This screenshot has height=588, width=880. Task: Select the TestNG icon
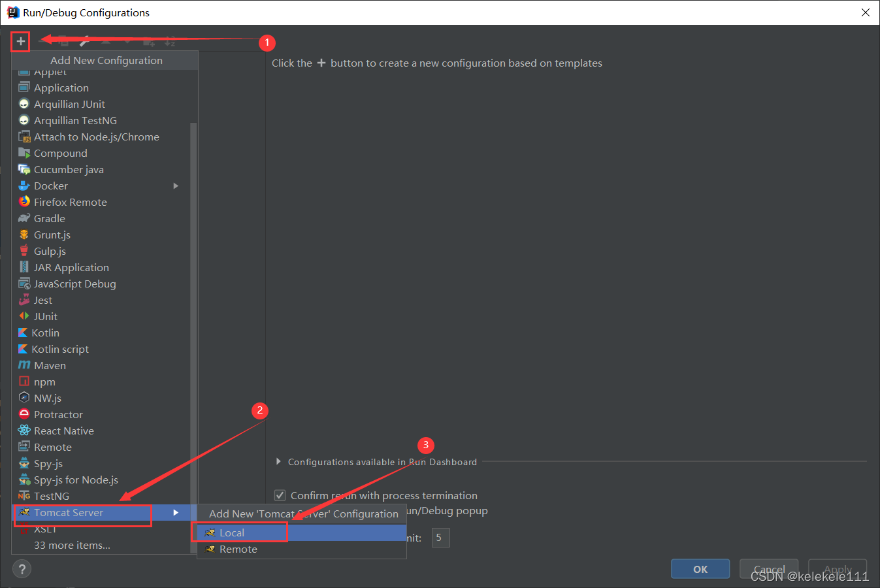pos(24,496)
